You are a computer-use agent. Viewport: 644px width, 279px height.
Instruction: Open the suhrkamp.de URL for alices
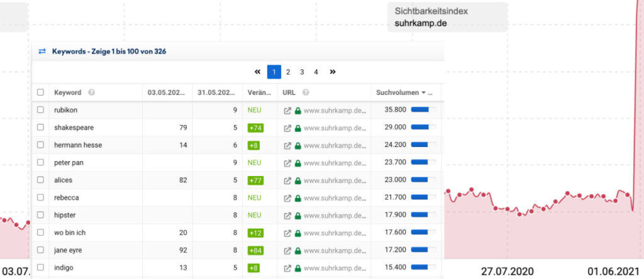click(334, 180)
